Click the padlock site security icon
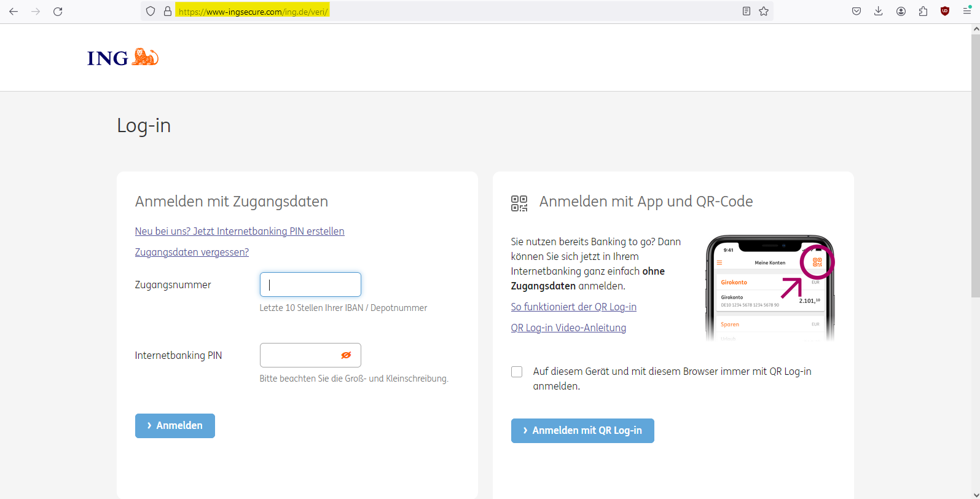Screen dimensions: 980x499 (x=167, y=11)
